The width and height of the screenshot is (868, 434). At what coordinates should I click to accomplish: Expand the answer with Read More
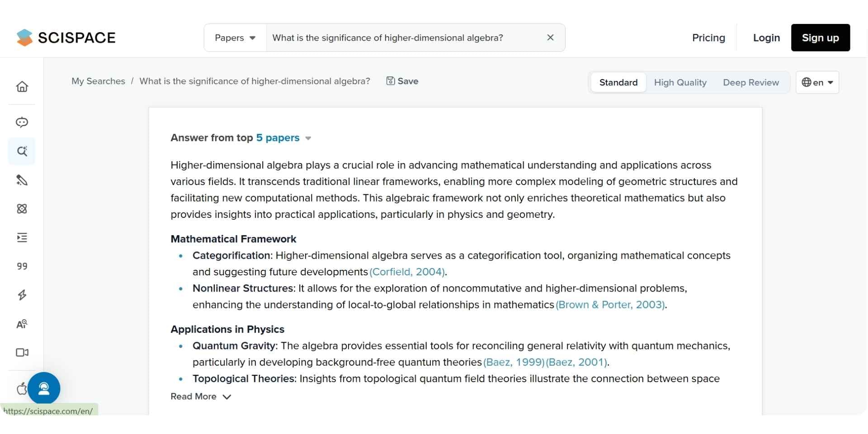pos(201,396)
